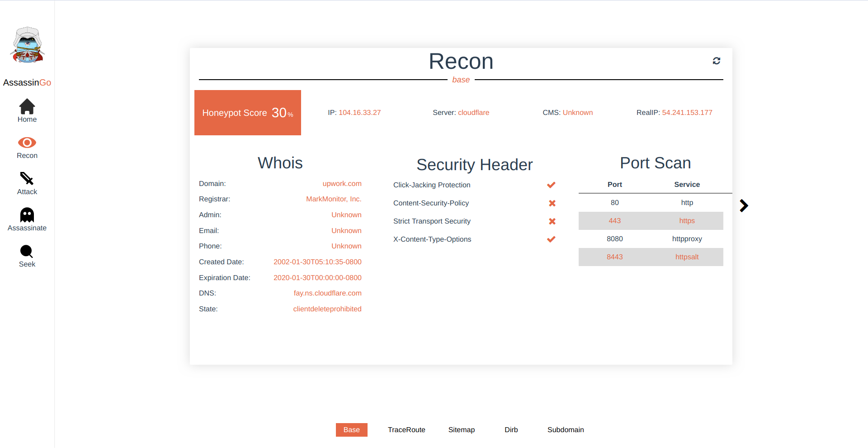Switch to the TraceRoute tab
Image resolution: width=868 pixels, height=448 pixels.
406,430
